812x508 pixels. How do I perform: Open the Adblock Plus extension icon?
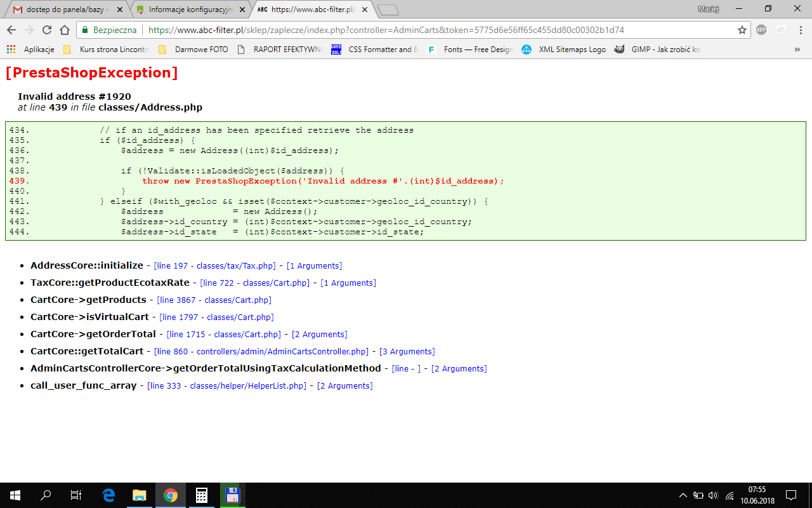tap(761, 30)
